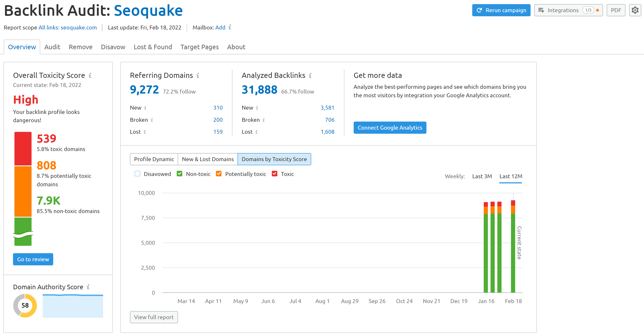Viewport: 644px width, 335px height.
Task: Open the 3,581 new backlinks
Action: pos(327,108)
